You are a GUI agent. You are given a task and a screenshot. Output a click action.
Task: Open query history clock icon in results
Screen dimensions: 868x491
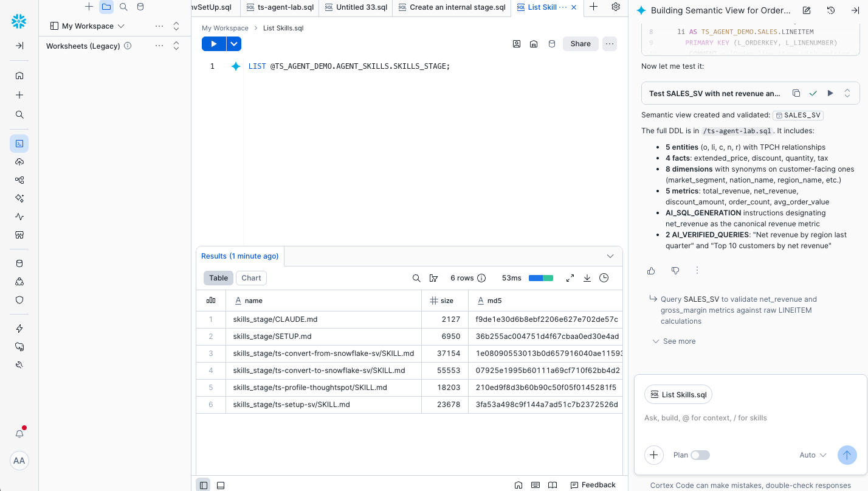tap(604, 278)
